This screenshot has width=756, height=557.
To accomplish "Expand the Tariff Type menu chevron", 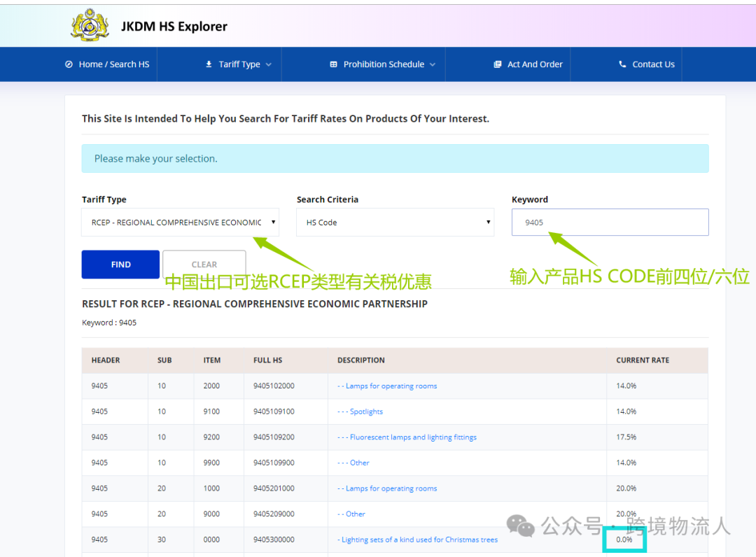I will (269, 64).
